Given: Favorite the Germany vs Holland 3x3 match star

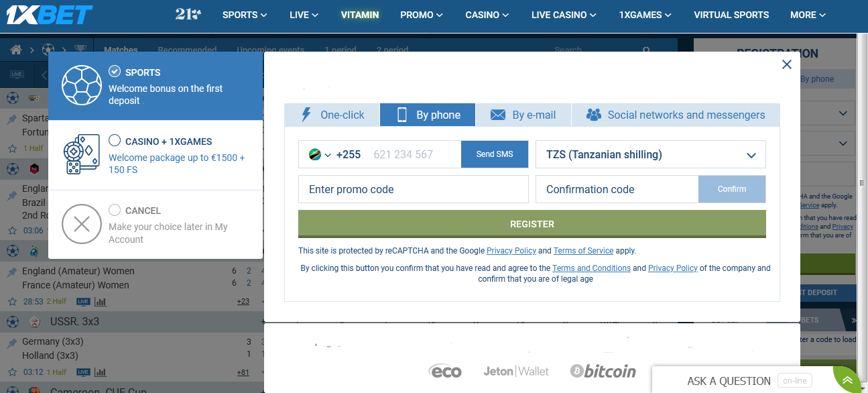Looking at the screenshot, I should (x=12, y=372).
